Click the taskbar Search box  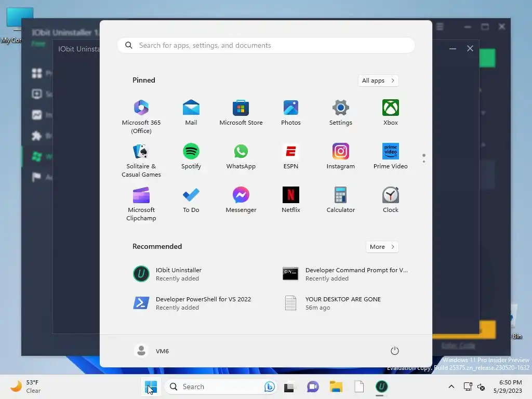[x=220, y=387]
